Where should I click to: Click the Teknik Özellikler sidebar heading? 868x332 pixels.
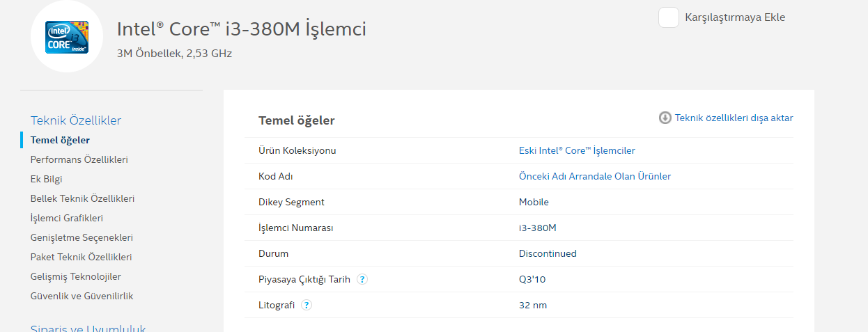click(x=76, y=120)
